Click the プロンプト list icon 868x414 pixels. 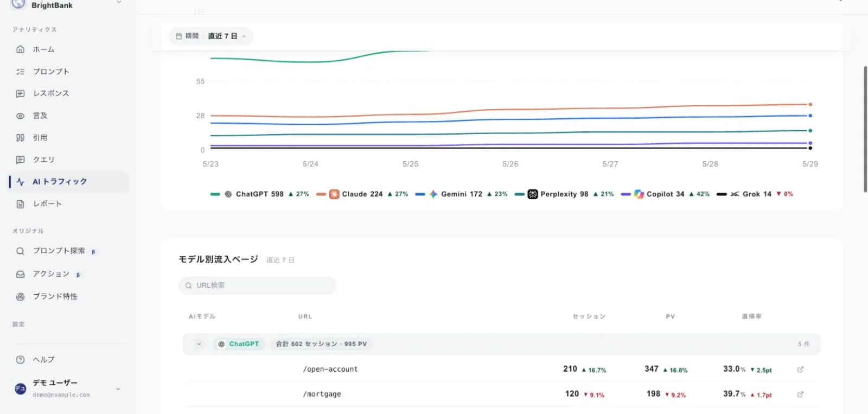tap(20, 72)
